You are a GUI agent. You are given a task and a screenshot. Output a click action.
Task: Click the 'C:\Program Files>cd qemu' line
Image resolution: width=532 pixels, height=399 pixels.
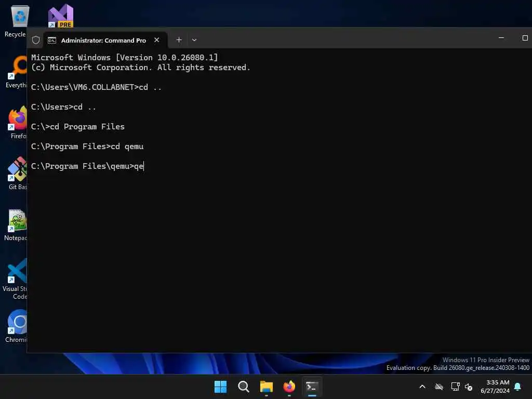tap(87, 146)
